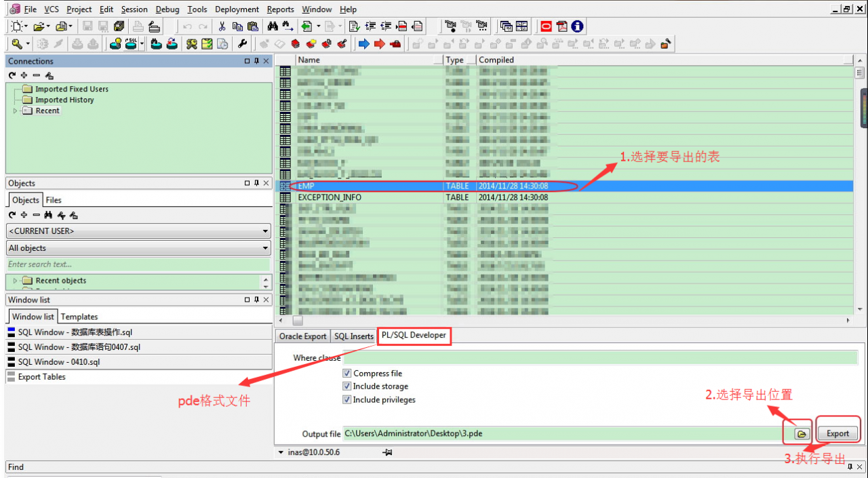Open the inas@10.0.50.6 connection dropdown
Viewport: 868px width, 478px height.
point(281,452)
